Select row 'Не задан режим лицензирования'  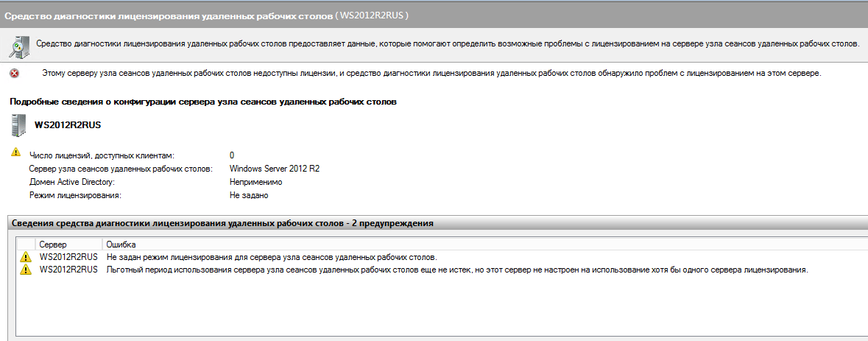[442, 258]
